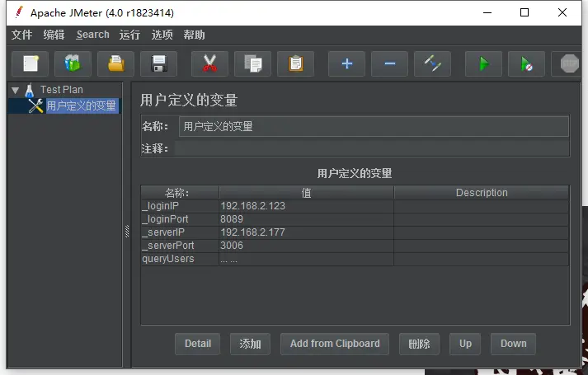Click the Open file folder icon

(x=116, y=63)
